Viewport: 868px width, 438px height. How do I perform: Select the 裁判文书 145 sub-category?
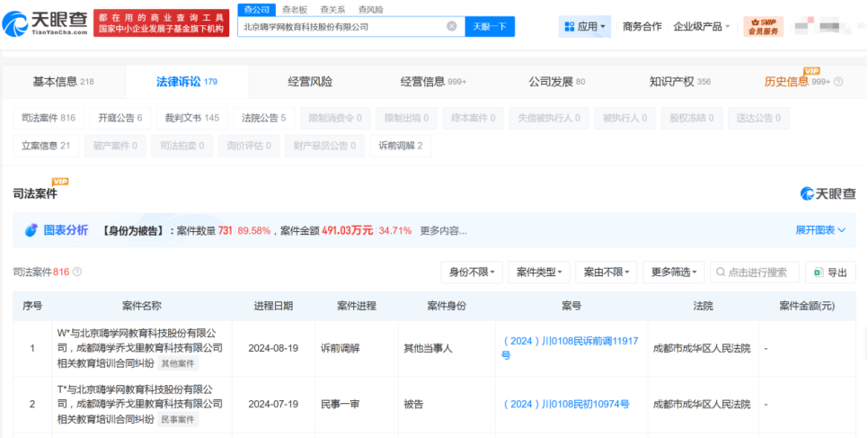click(x=191, y=118)
